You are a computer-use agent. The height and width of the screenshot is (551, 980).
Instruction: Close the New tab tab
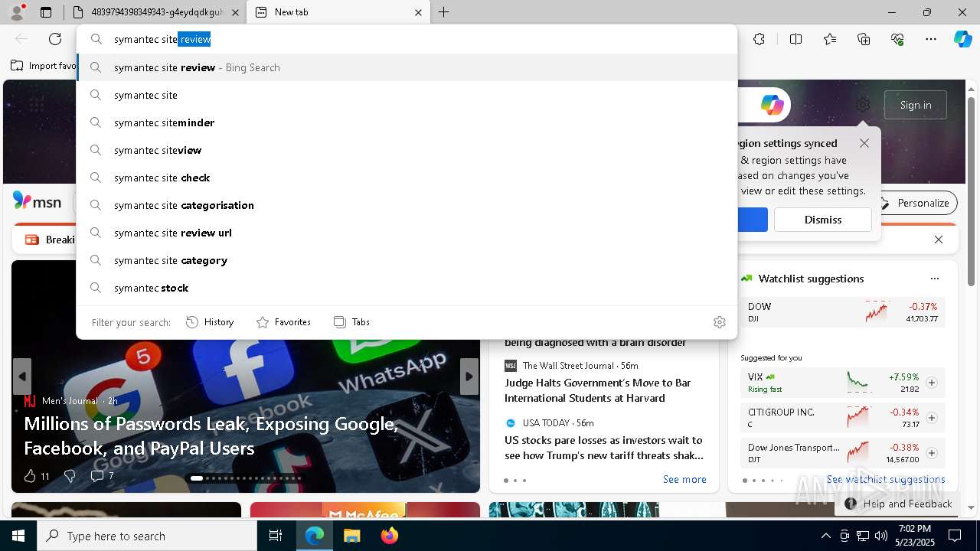pyautogui.click(x=418, y=12)
